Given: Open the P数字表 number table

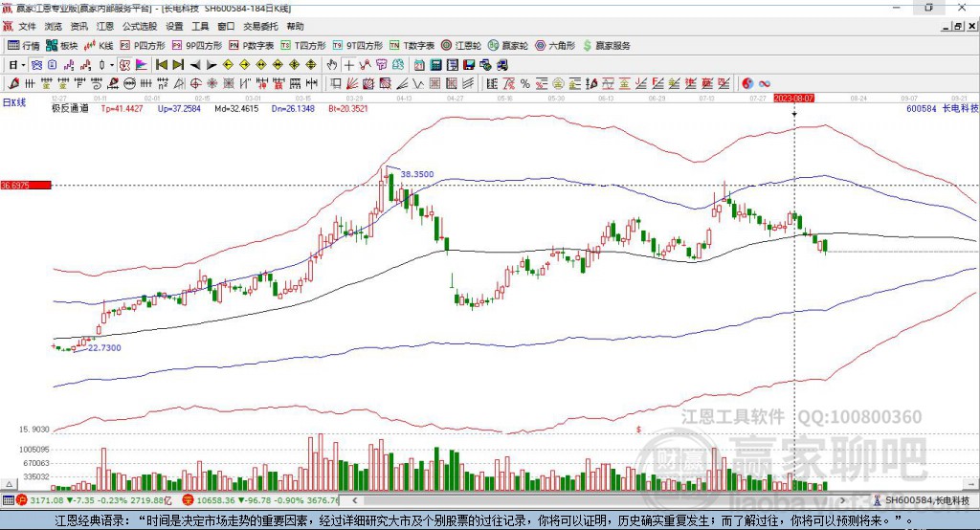Looking at the screenshot, I should pos(252,46).
